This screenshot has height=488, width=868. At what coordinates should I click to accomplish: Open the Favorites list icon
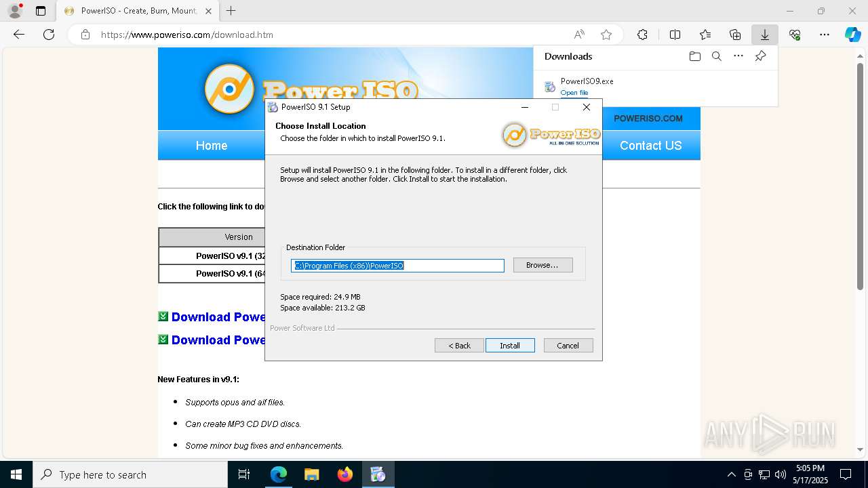tap(705, 35)
